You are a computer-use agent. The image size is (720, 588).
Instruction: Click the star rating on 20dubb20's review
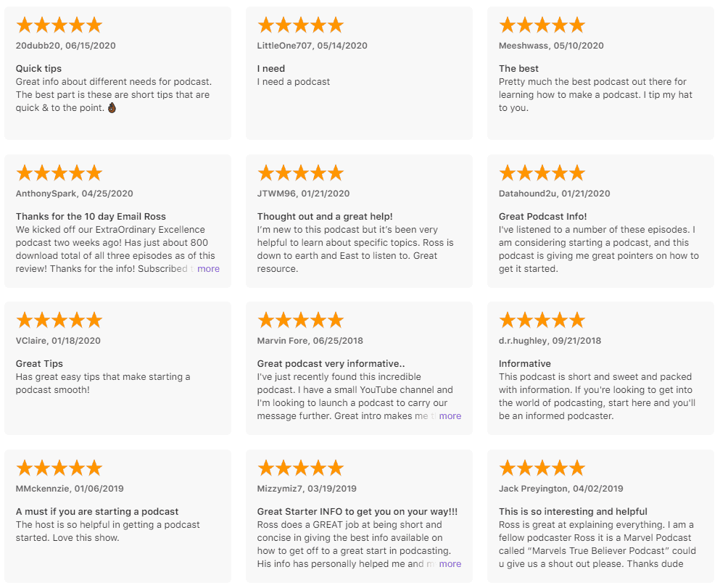point(59,25)
